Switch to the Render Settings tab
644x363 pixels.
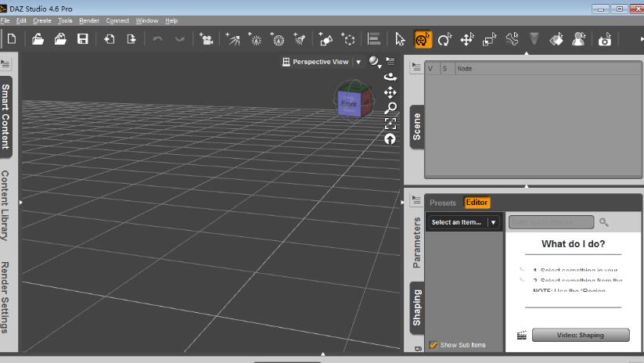tap(5, 297)
